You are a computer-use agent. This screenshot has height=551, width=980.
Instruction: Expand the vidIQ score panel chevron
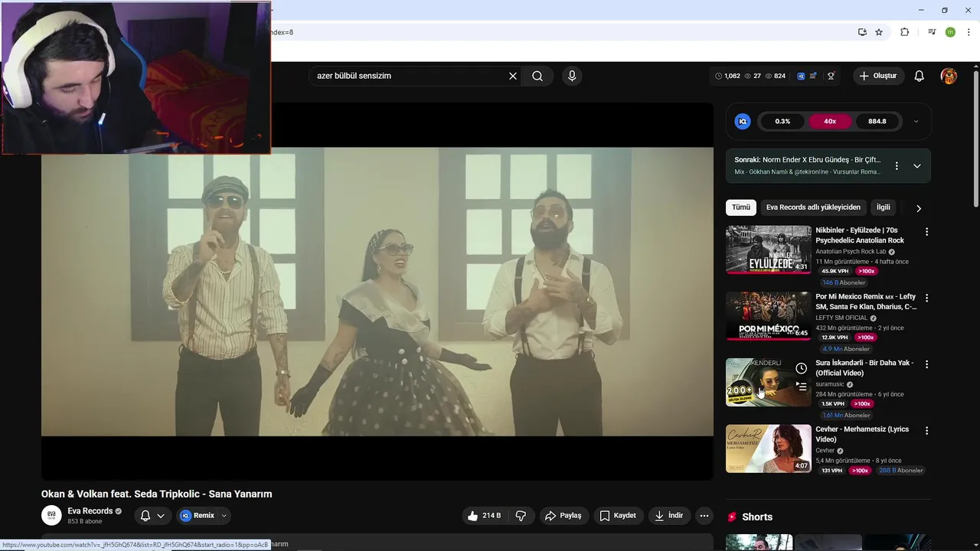click(916, 121)
